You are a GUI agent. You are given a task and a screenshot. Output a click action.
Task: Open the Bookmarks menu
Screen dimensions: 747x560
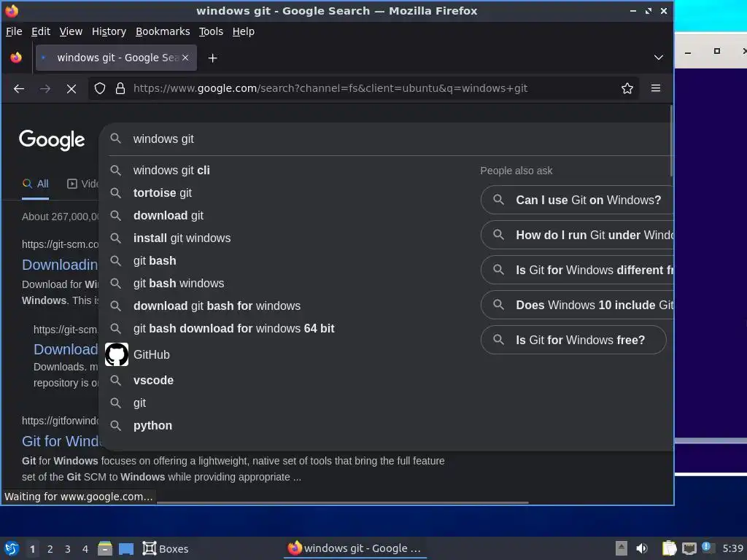(x=163, y=31)
